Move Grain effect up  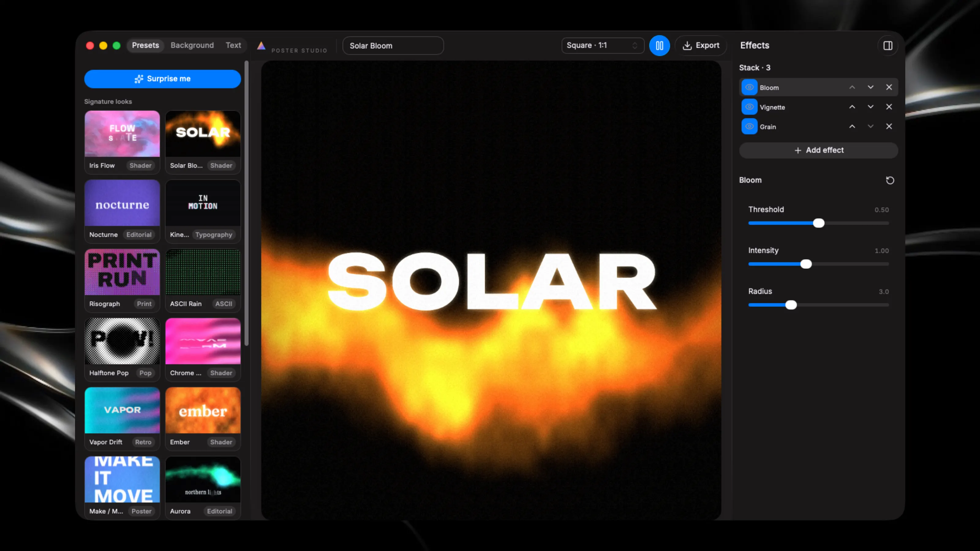pos(852,127)
